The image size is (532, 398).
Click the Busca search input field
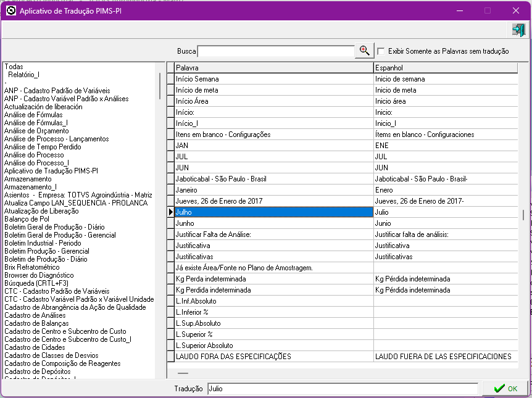[x=276, y=51]
